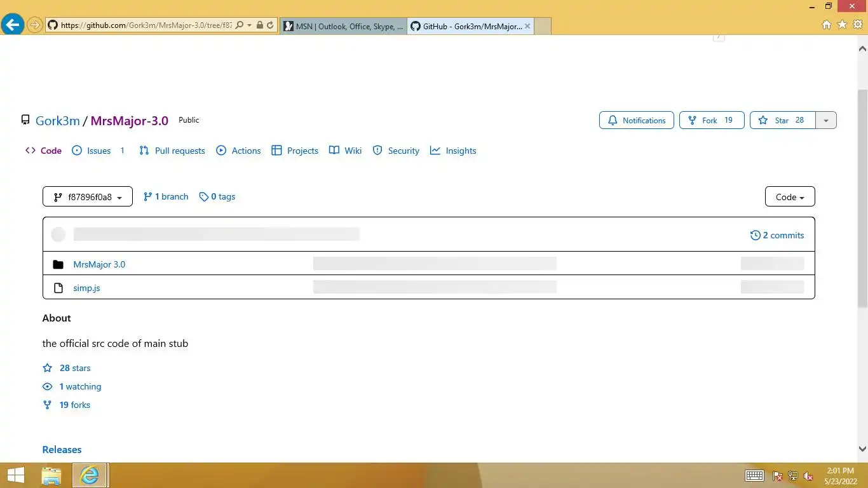Select the Code tab
868x488 pixels.
43,151
